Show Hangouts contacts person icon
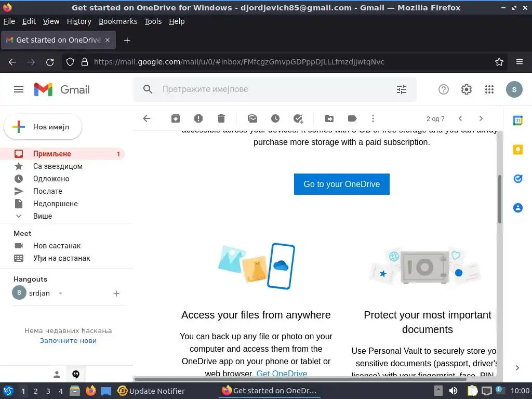 [57, 375]
